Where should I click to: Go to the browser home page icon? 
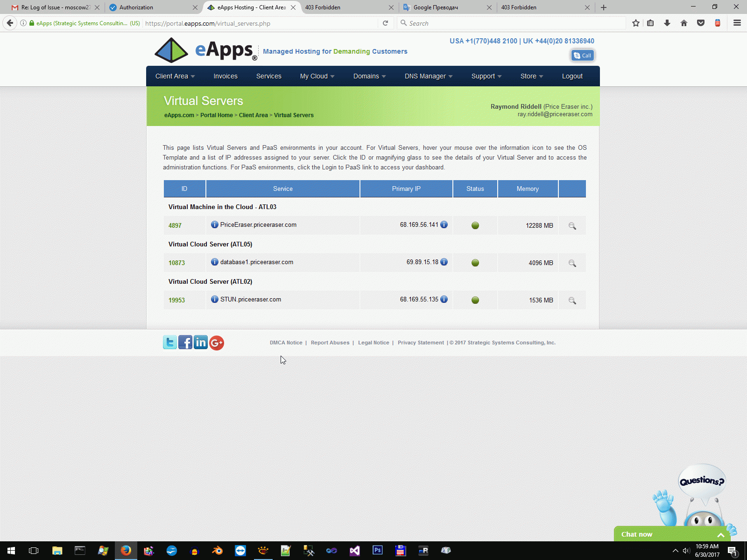click(x=684, y=23)
